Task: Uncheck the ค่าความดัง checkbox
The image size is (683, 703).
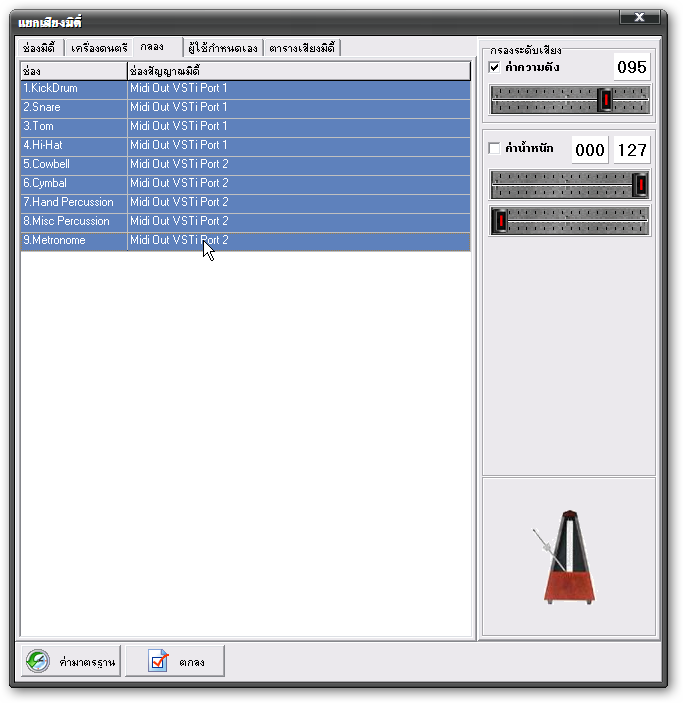Action: [x=494, y=67]
